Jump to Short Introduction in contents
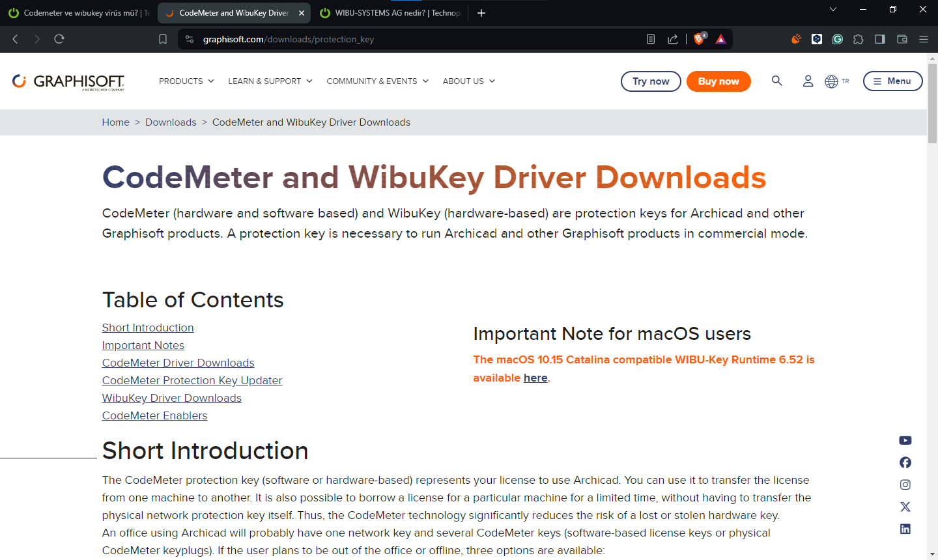Screen dimensions: 938x560 click(x=148, y=328)
